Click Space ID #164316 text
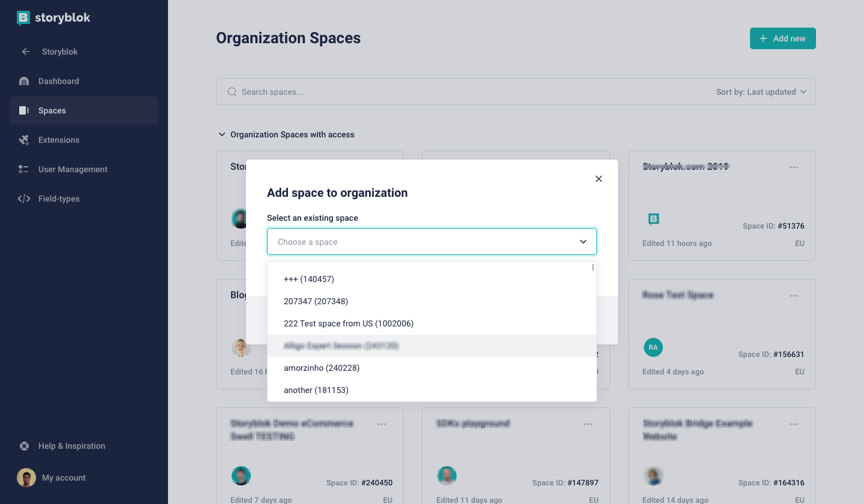 click(x=772, y=483)
